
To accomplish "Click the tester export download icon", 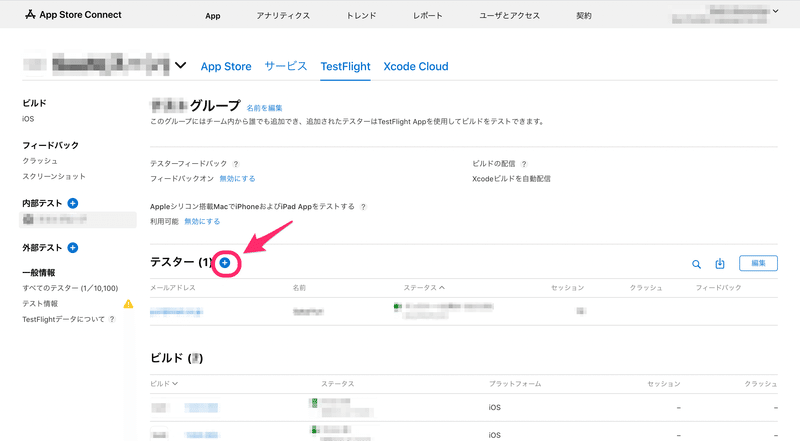I will tap(719, 263).
